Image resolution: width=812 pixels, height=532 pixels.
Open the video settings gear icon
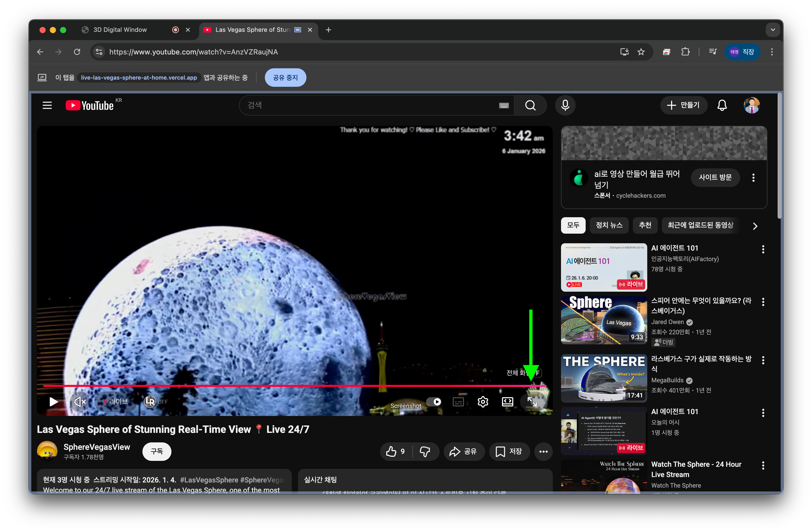(x=483, y=402)
